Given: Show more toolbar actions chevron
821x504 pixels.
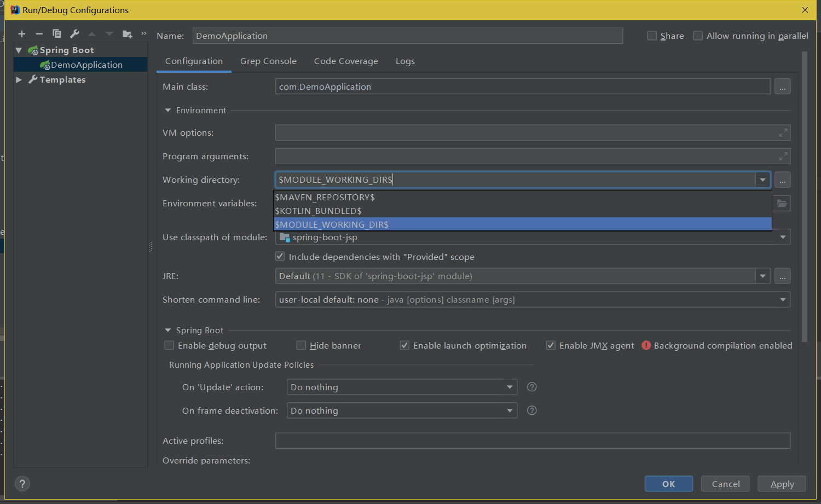Looking at the screenshot, I should 144,33.
